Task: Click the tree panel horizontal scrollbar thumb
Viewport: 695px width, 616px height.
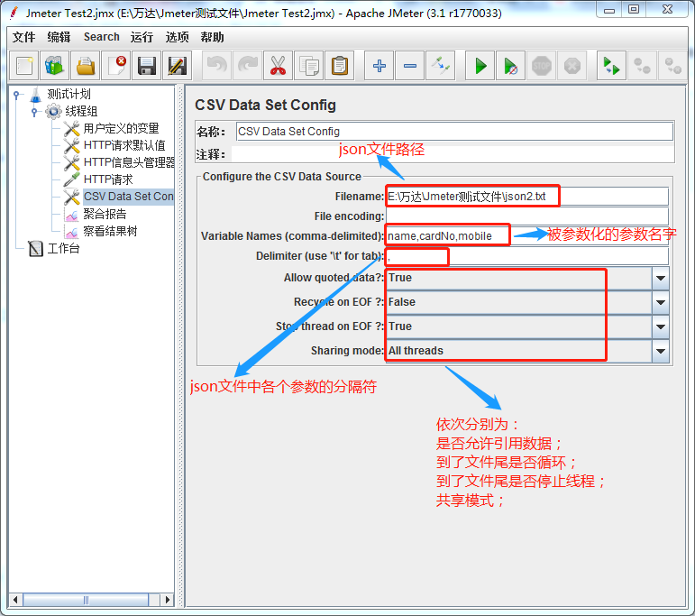Action: 86,600
